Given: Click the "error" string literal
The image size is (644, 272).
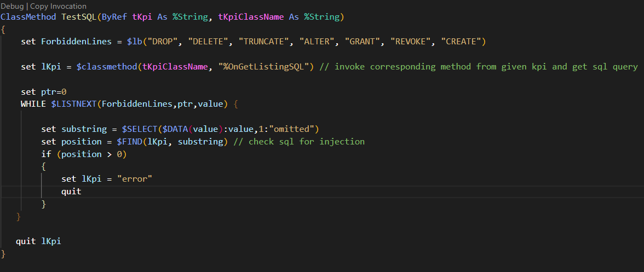Looking at the screenshot, I should (135, 179).
